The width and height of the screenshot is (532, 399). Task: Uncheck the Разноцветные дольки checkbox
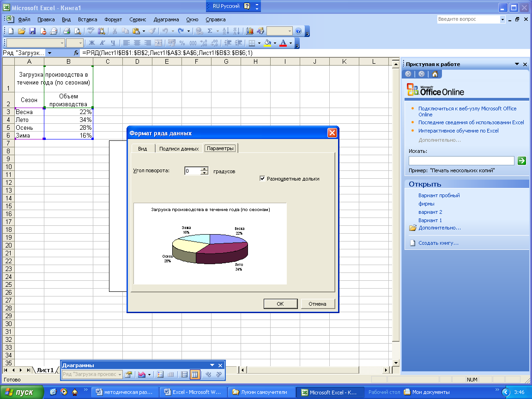[262, 178]
